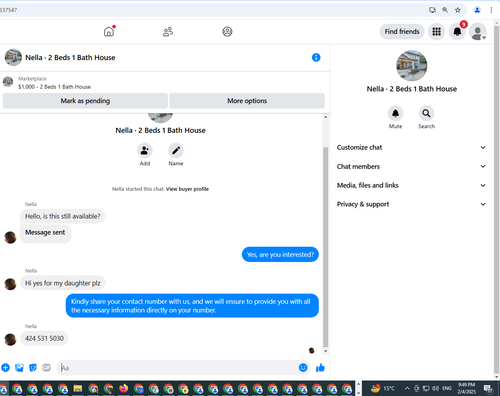Click the Add people icon in the chat
The height and width of the screenshot is (396, 500).
[x=145, y=151]
